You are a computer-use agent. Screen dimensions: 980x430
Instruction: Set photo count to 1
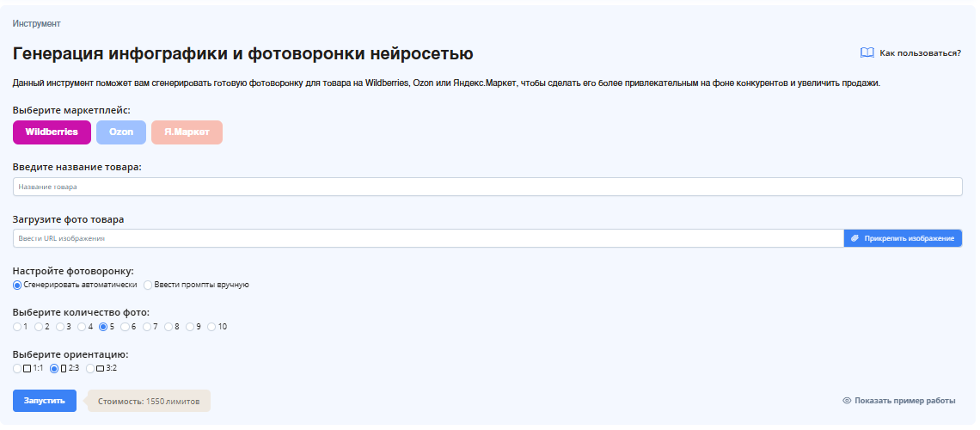click(17, 327)
